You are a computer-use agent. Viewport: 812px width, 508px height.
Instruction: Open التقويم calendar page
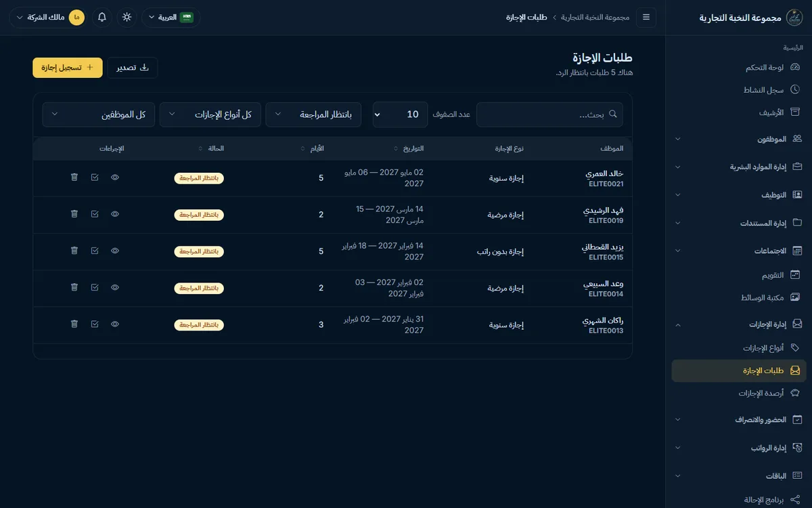point(739,275)
